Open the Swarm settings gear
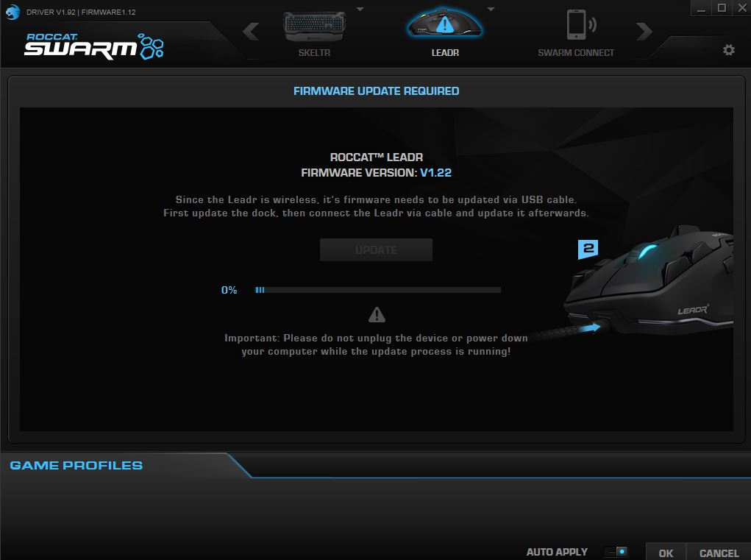The image size is (751, 560). click(728, 50)
